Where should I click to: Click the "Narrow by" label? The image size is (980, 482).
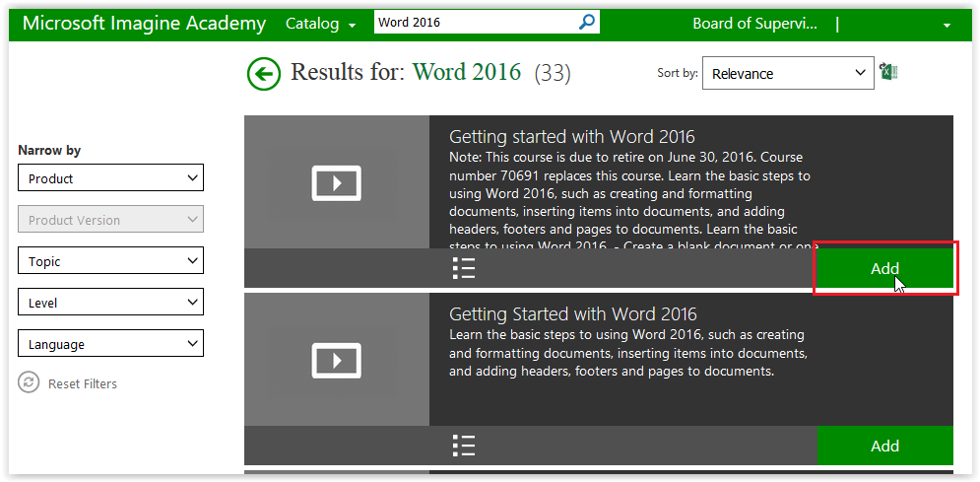click(49, 150)
